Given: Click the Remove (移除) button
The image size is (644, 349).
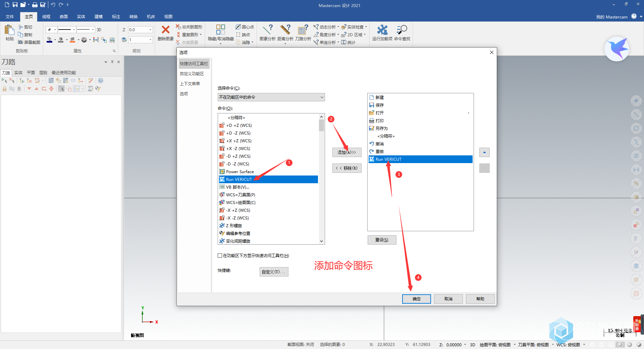Looking at the screenshot, I should coord(347,168).
